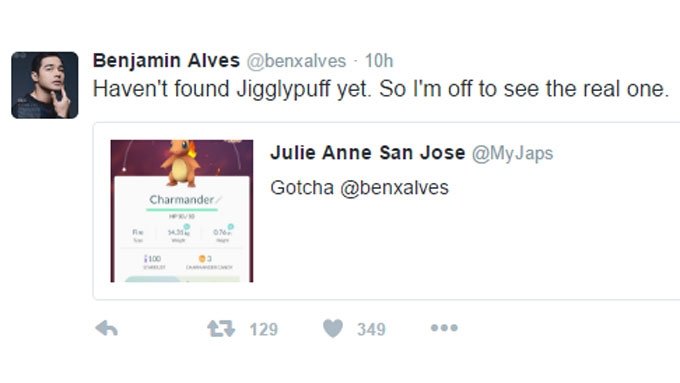Click the @MyJaps handle
680x383 pixels.
[512, 154]
